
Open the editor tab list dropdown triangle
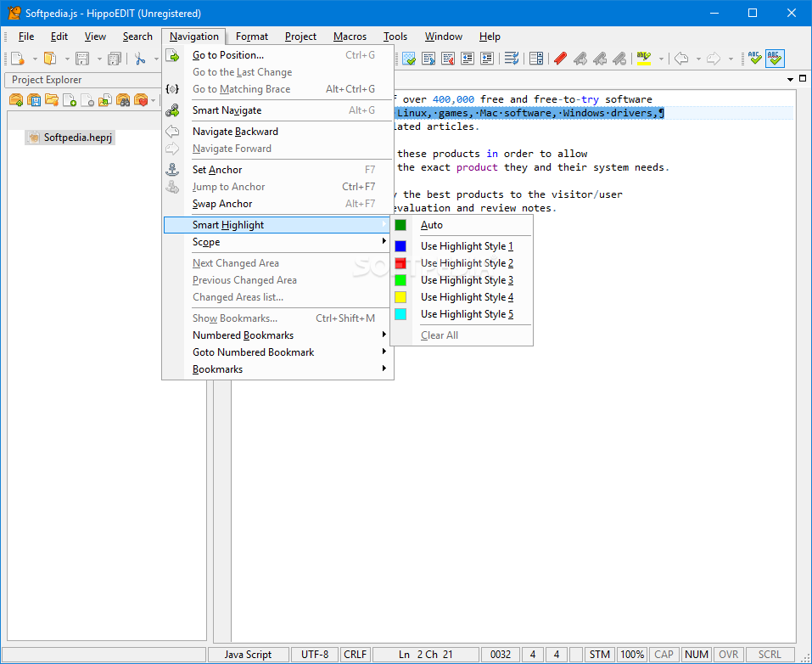tap(790, 79)
